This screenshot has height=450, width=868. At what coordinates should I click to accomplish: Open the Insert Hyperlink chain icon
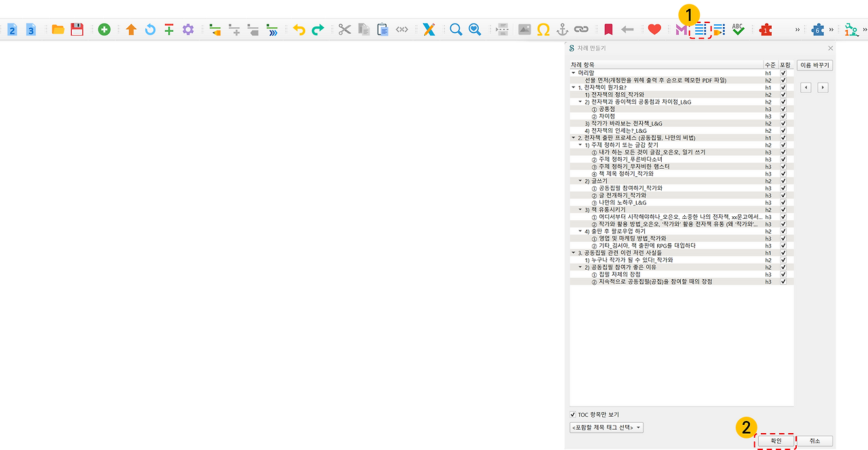580,29
